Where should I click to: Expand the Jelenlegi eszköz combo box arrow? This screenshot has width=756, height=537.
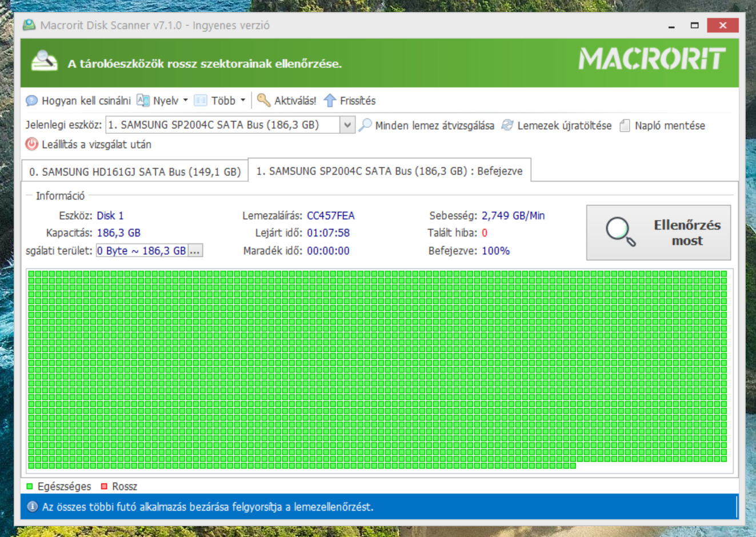tap(347, 125)
